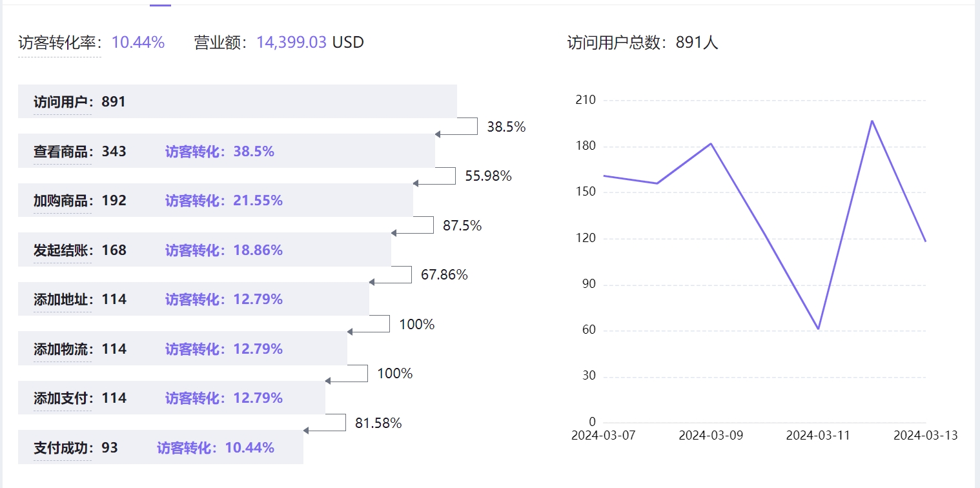This screenshot has height=488, width=980.
Task: Click the 添加支付：114 label
Action: 80,398
